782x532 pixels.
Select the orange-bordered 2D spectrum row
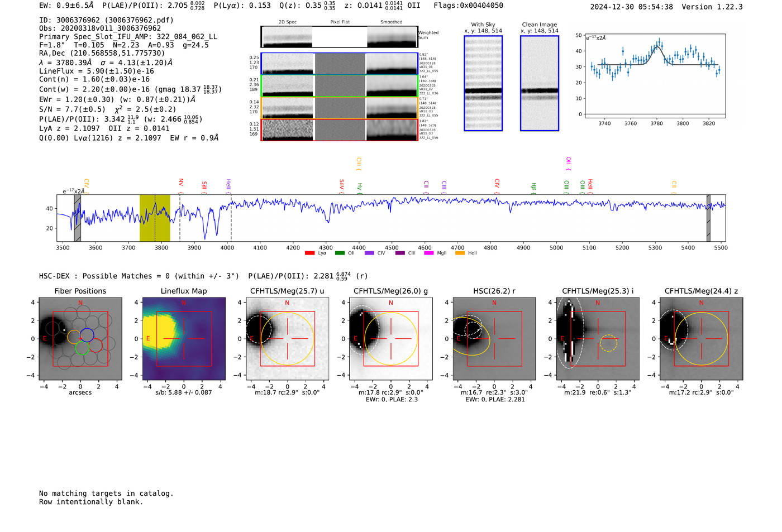pyautogui.click(x=340, y=108)
